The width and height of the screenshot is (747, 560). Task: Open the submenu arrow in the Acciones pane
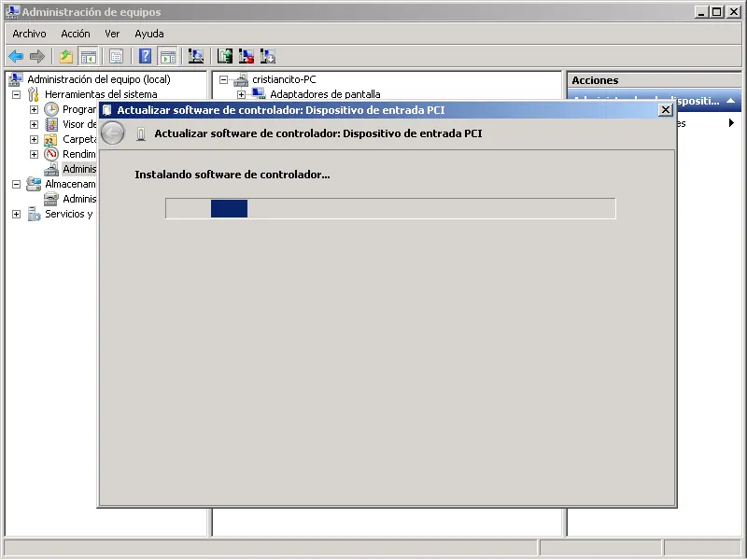(731, 123)
